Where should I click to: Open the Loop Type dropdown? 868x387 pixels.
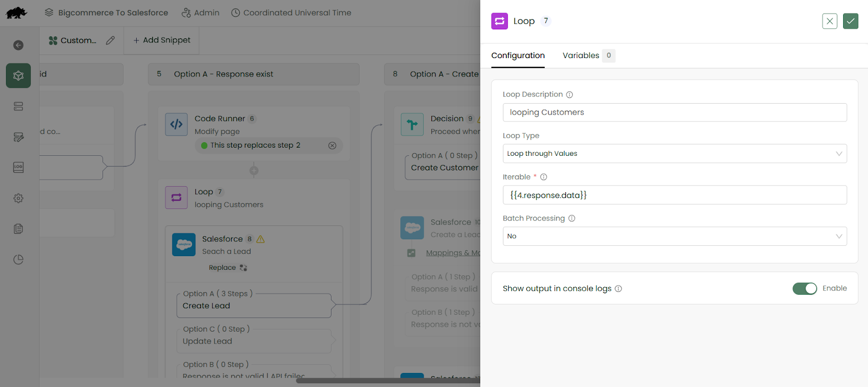tap(675, 154)
